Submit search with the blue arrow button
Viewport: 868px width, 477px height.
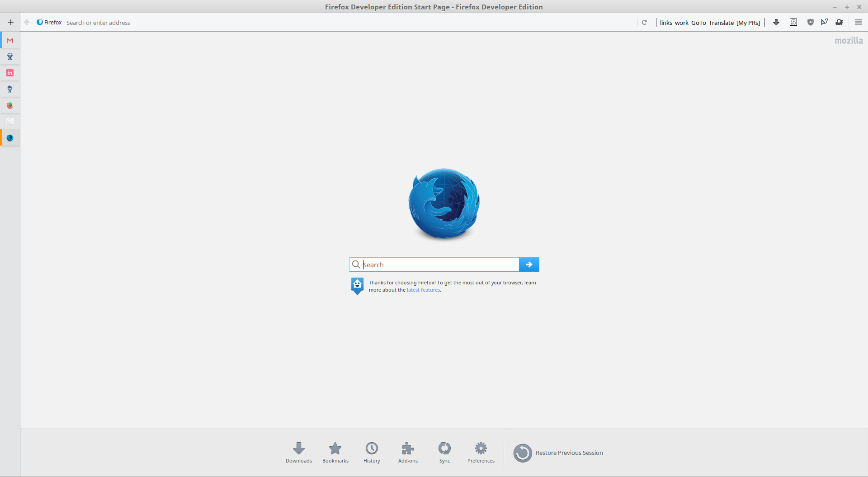click(529, 264)
